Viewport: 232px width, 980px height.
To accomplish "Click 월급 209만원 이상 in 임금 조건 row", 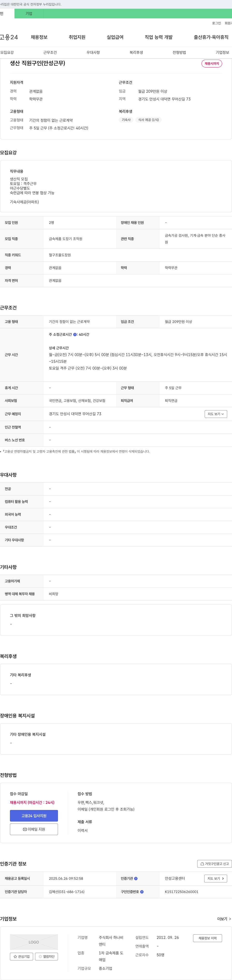I will [x=178, y=322].
